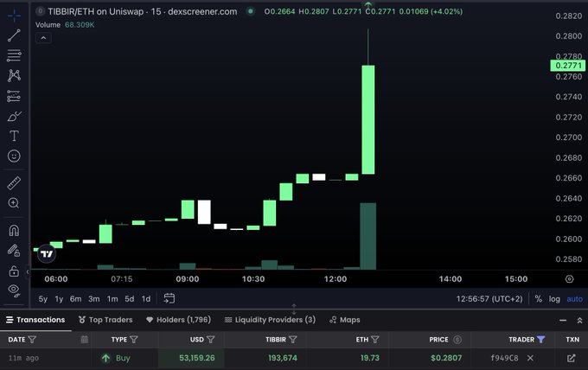Set chart range to 6m
Image resolution: width=588 pixels, height=370 pixels.
pyautogui.click(x=75, y=299)
